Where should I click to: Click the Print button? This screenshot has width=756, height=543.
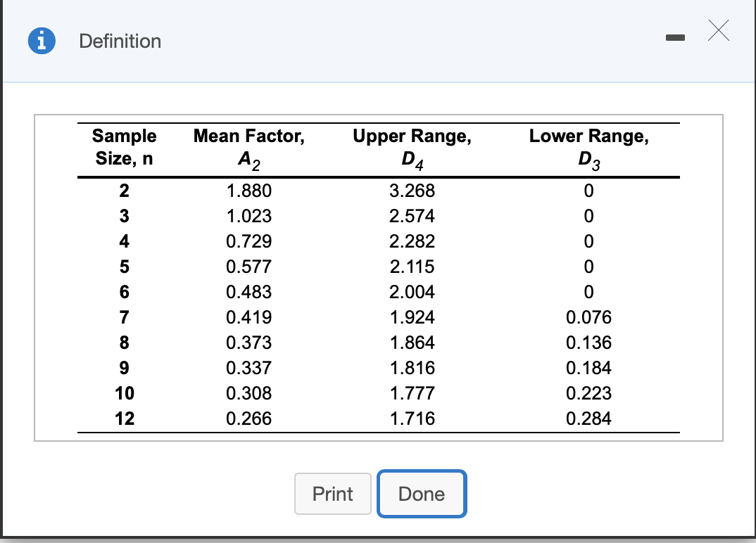[x=332, y=494]
